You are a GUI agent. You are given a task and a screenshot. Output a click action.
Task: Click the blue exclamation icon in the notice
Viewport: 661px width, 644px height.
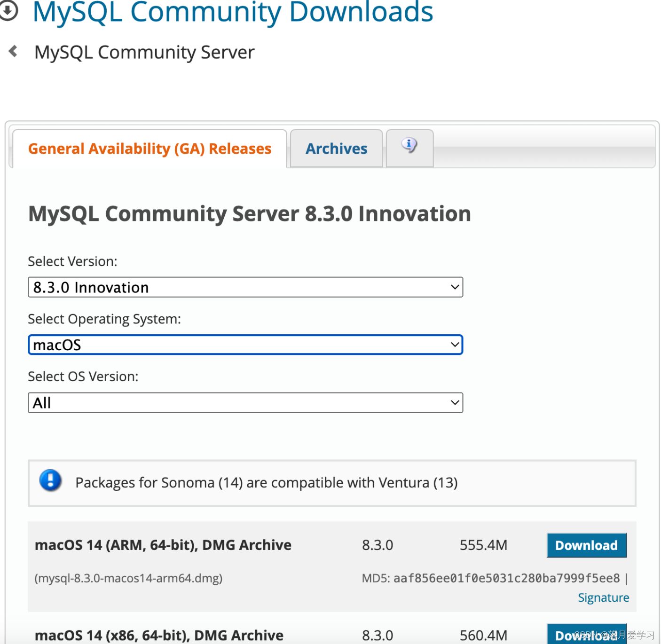click(x=50, y=482)
